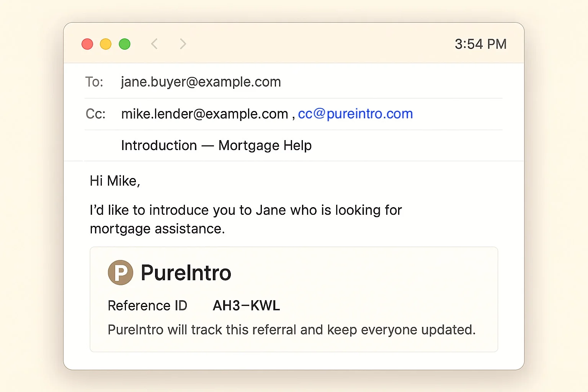This screenshot has height=392, width=588.
Task: Click the 3:54 PM timestamp
Action: 480,44
